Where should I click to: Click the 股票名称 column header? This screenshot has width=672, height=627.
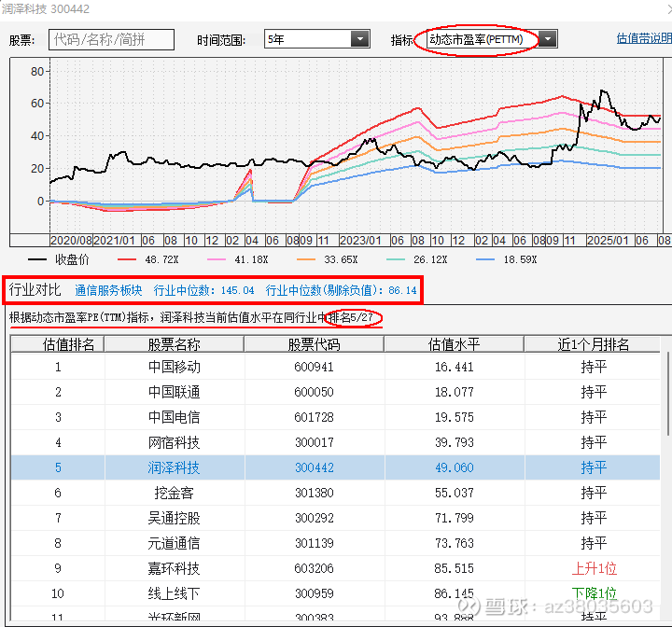pyautogui.click(x=174, y=344)
